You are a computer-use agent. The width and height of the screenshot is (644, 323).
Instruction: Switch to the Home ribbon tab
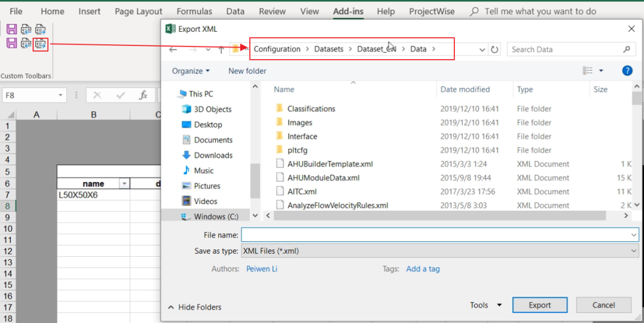52,11
